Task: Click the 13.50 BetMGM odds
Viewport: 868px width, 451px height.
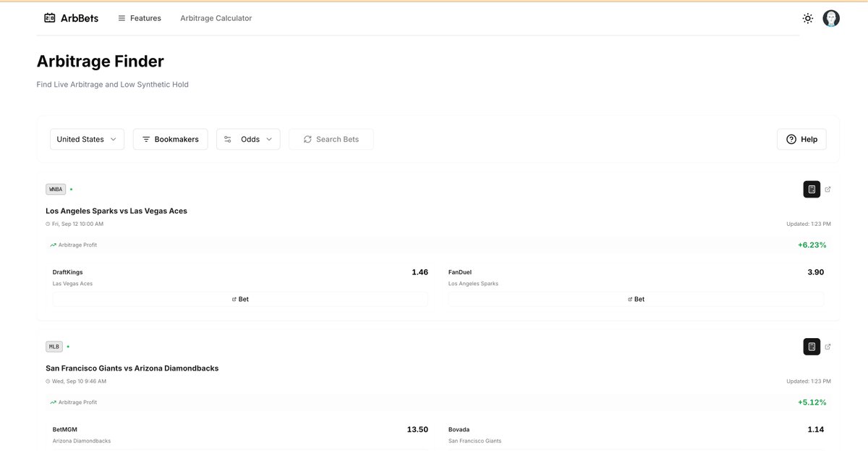Action: click(417, 429)
